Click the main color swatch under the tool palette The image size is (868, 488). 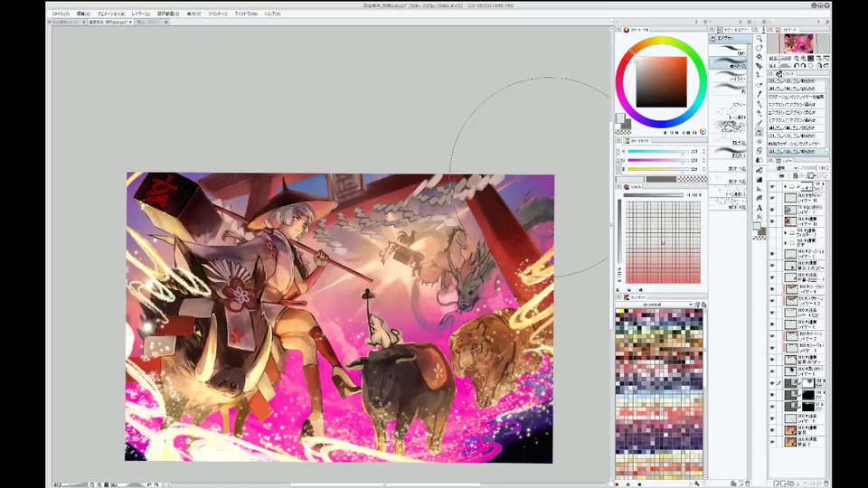coord(756,226)
